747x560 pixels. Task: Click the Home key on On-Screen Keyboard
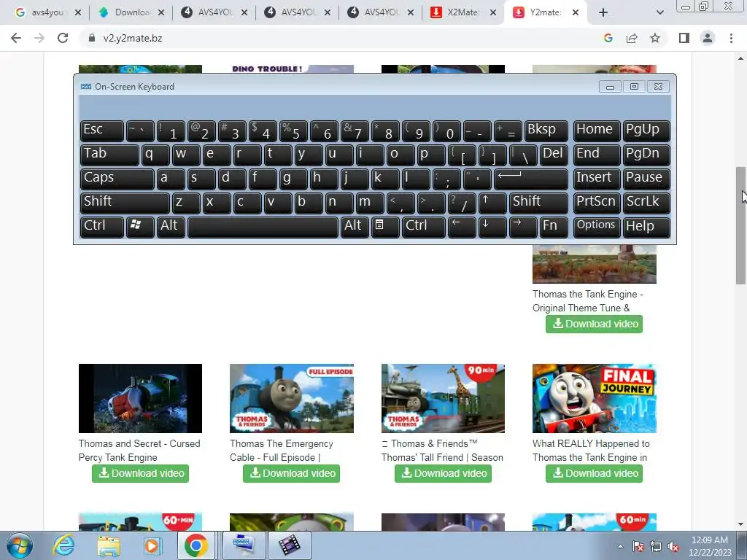tap(597, 131)
